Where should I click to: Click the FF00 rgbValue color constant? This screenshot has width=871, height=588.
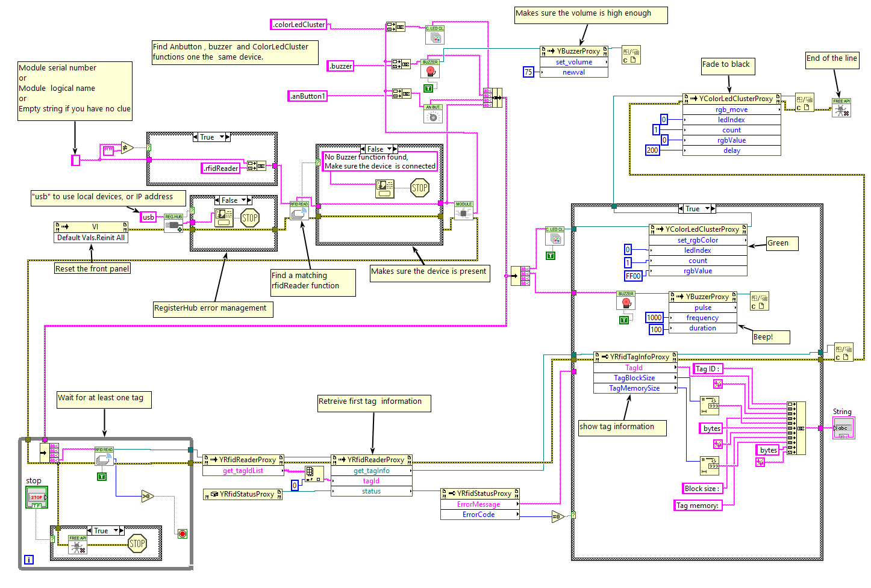point(633,276)
